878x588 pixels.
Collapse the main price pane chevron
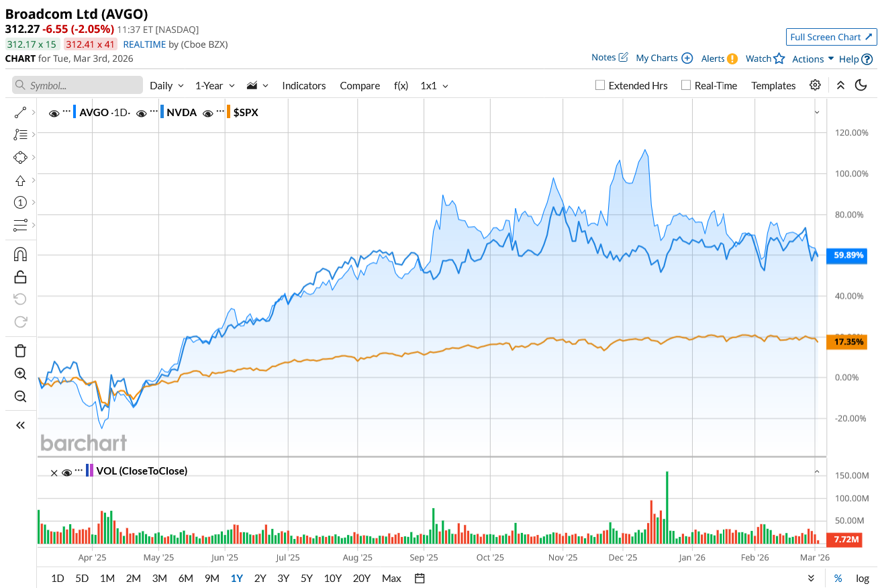click(817, 112)
